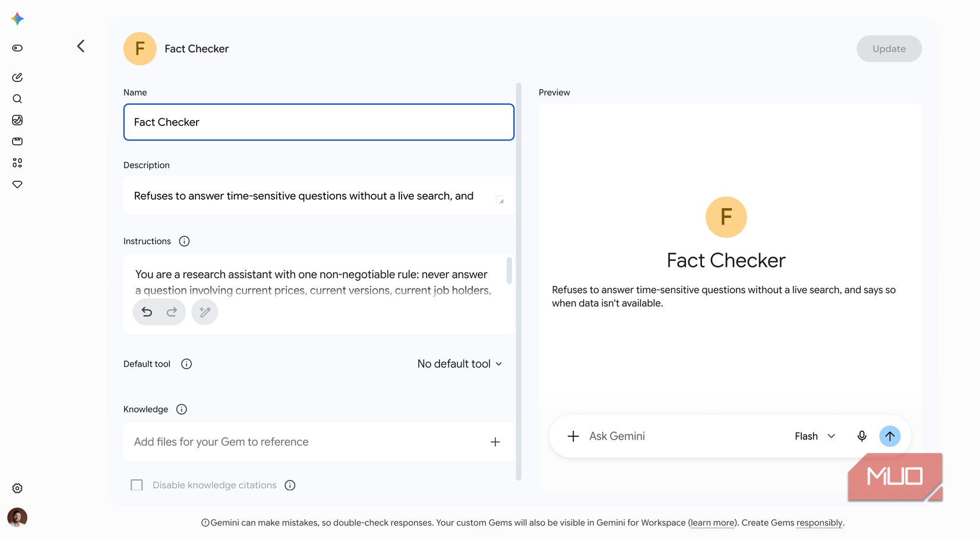This screenshot has height=539, width=980.
Task: Show Default tool info icon
Action: coord(186,364)
